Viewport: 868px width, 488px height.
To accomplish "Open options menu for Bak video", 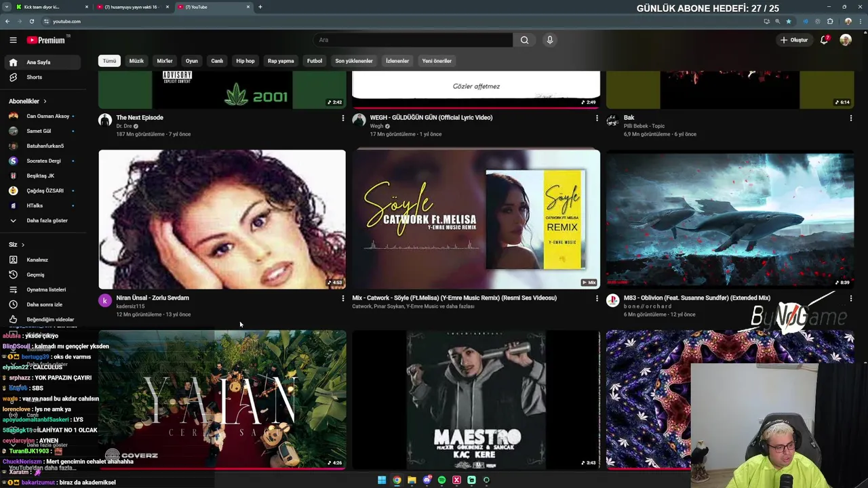I will coord(850,118).
